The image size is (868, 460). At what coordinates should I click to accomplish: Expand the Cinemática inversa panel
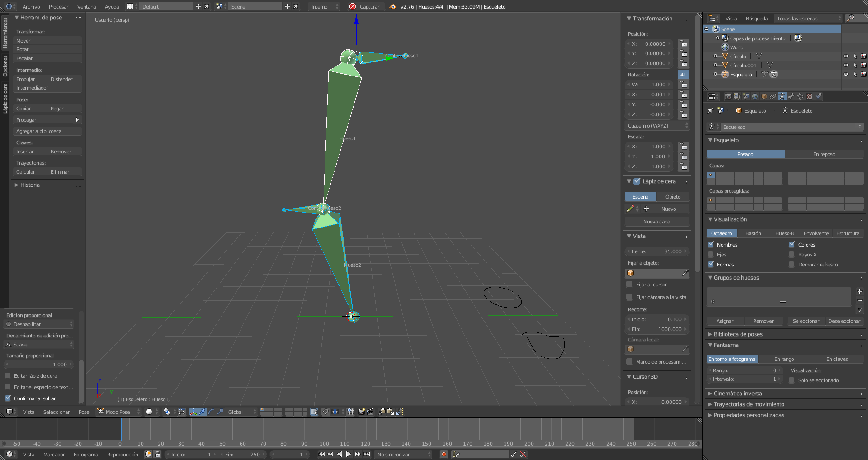pos(738,394)
